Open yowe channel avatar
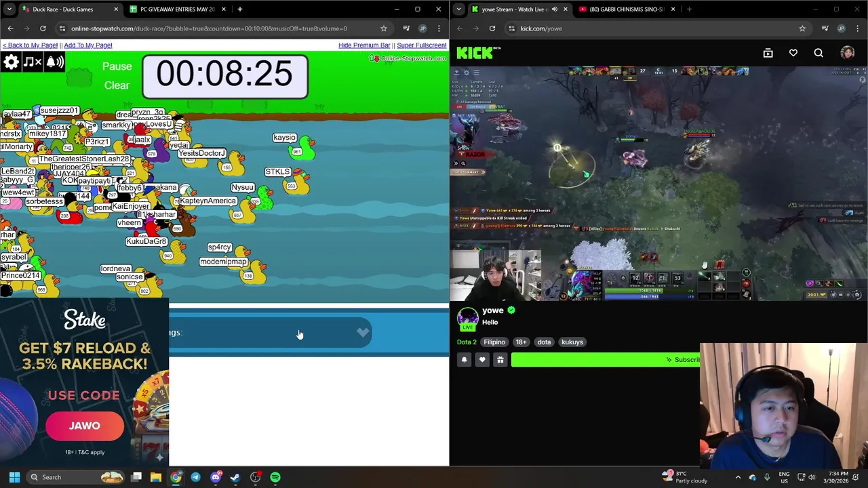Image resolution: width=868 pixels, height=488 pixels. coord(467,319)
